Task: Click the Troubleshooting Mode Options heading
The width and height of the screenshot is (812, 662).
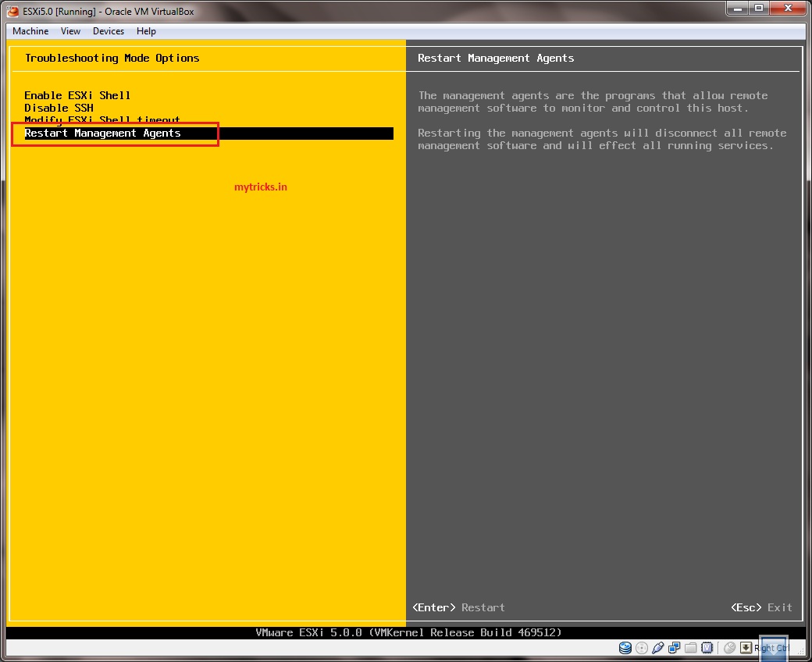Action: [x=112, y=58]
